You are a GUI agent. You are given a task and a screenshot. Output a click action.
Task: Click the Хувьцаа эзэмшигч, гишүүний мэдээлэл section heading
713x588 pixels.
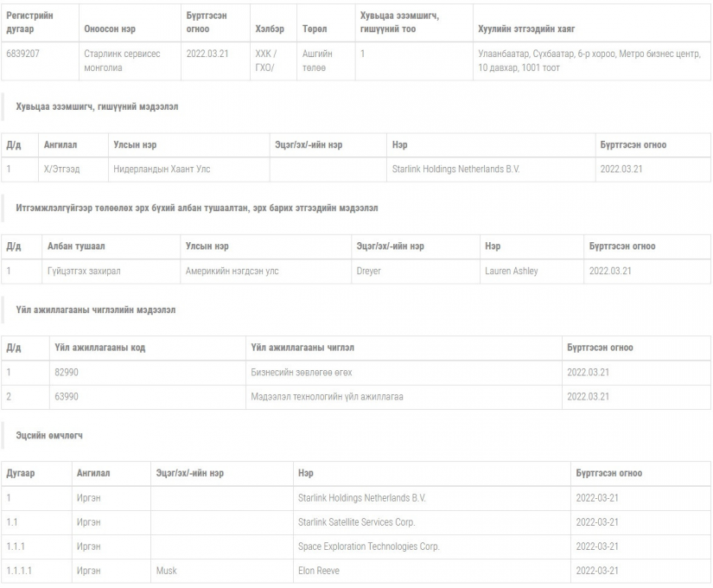[97, 106]
